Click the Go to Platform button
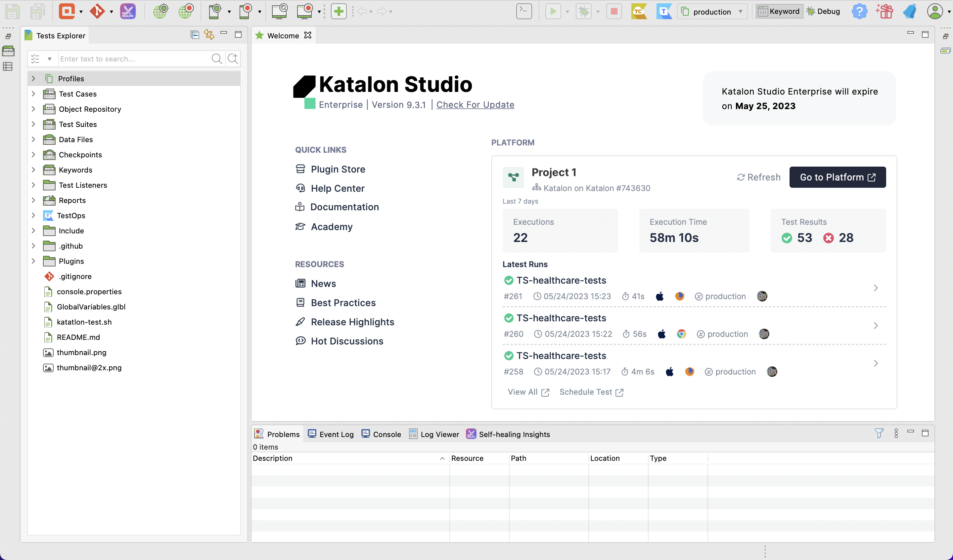The image size is (953, 560). click(837, 177)
